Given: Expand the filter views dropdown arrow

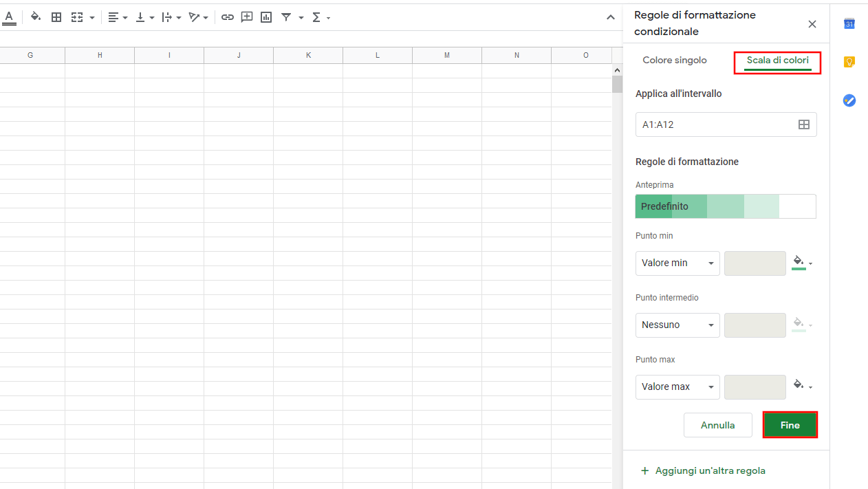Looking at the screenshot, I should [x=301, y=18].
